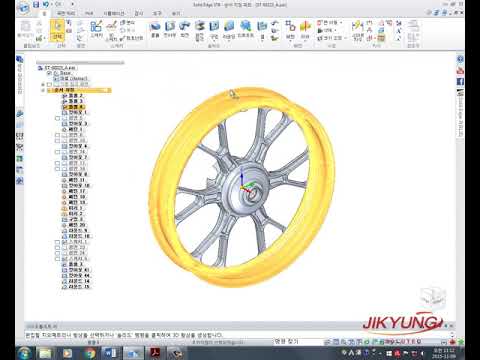The width and height of the screenshot is (480, 360).
Task: Open Google Chrome from the taskbar
Action: [x=90, y=353]
